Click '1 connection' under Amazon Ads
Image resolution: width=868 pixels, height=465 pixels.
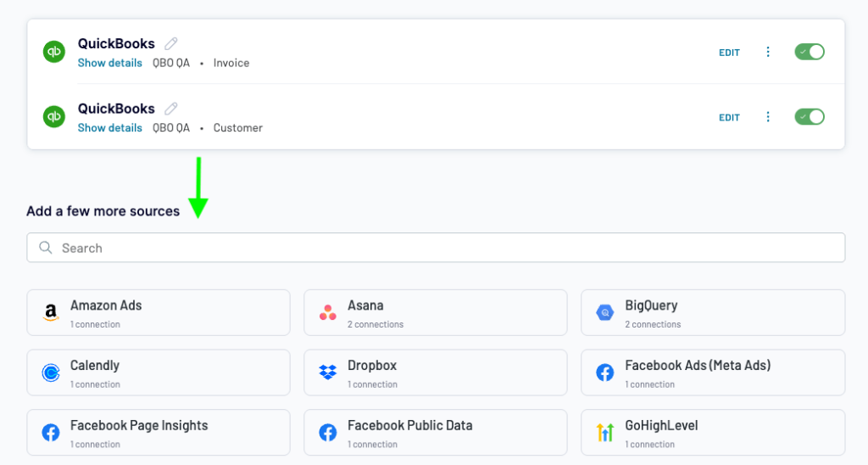95,324
